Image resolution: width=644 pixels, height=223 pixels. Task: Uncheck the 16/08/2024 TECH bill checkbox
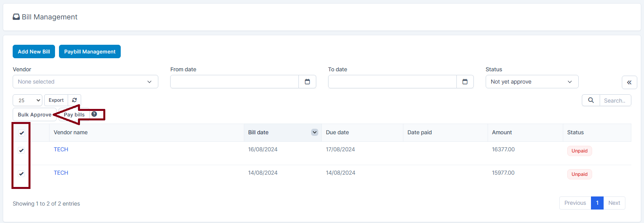pos(21,151)
